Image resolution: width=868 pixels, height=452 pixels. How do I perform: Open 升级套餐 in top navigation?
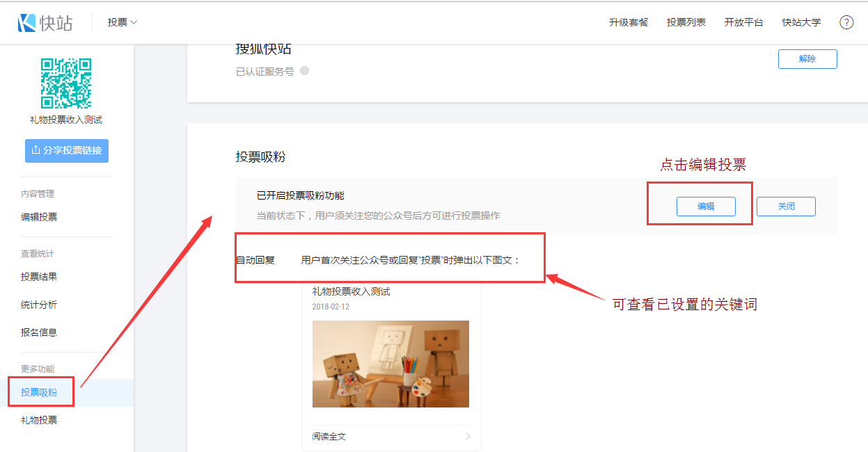[629, 22]
